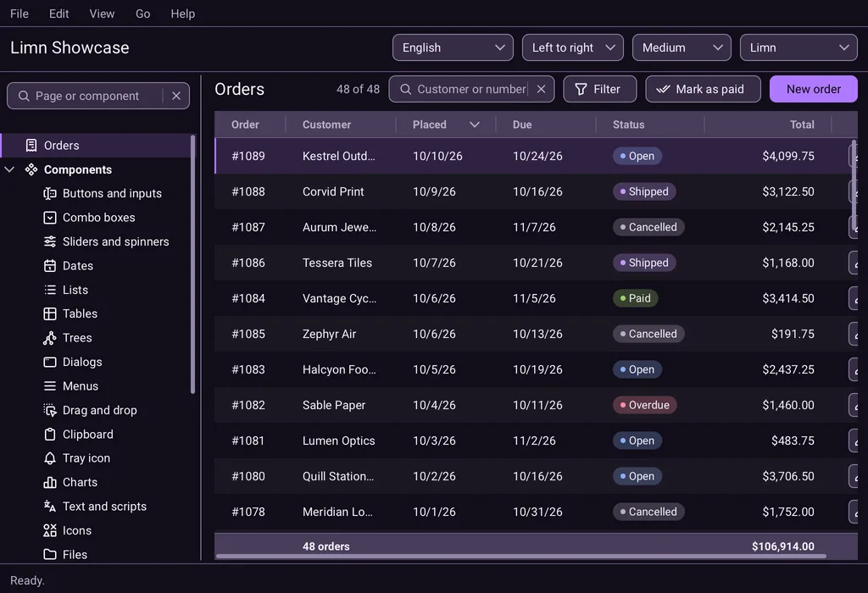The image size is (868, 593).
Task: Click the bar chart icon beside Charts
Action: coord(50,483)
